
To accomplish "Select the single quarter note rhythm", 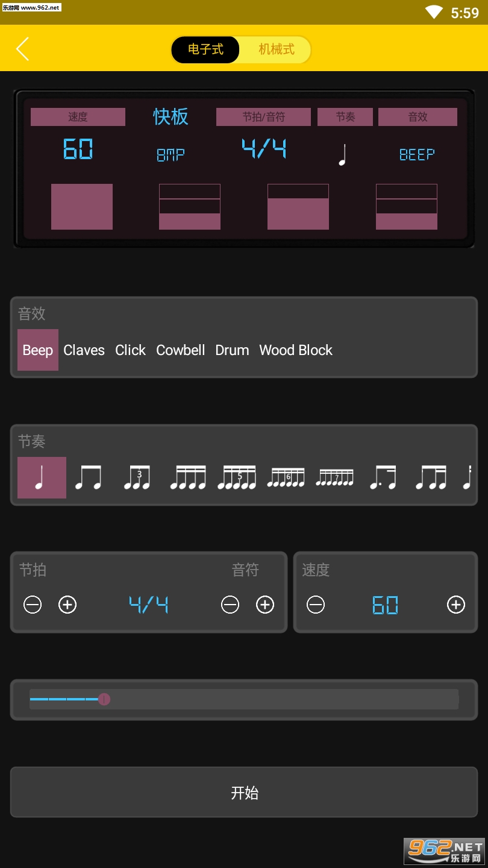I will 42,477.
